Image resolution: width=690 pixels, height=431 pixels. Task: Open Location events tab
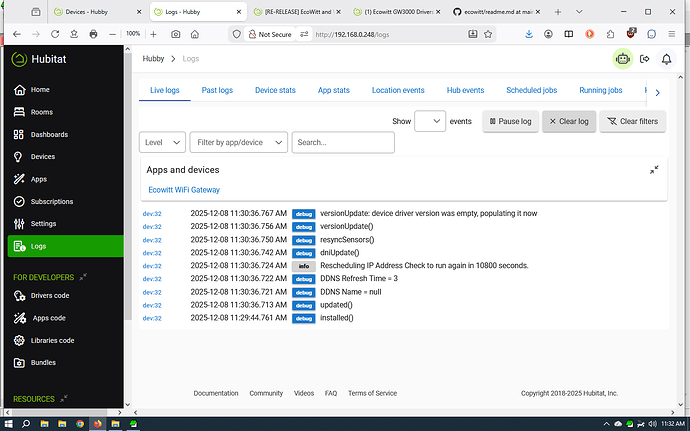tap(398, 90)
